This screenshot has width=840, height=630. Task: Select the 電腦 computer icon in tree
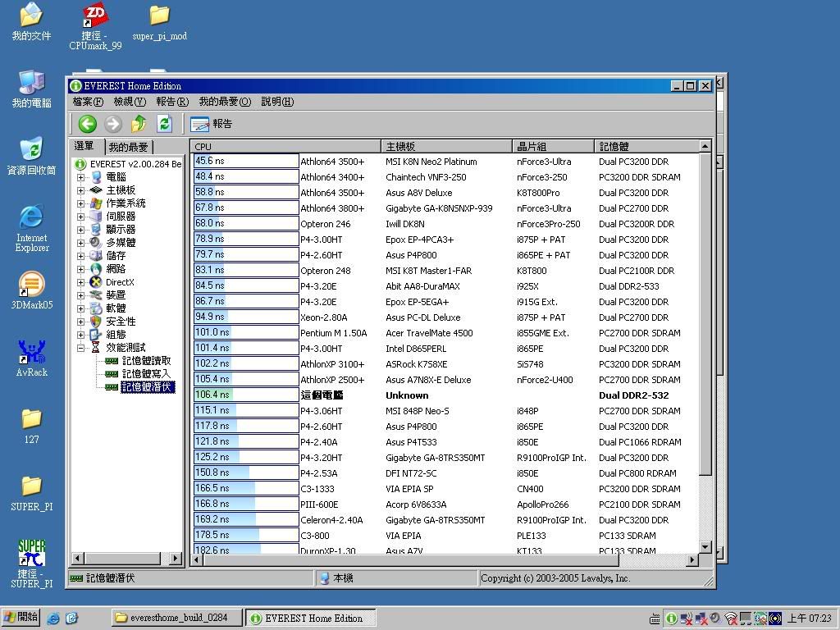click(x=96, y=177)
